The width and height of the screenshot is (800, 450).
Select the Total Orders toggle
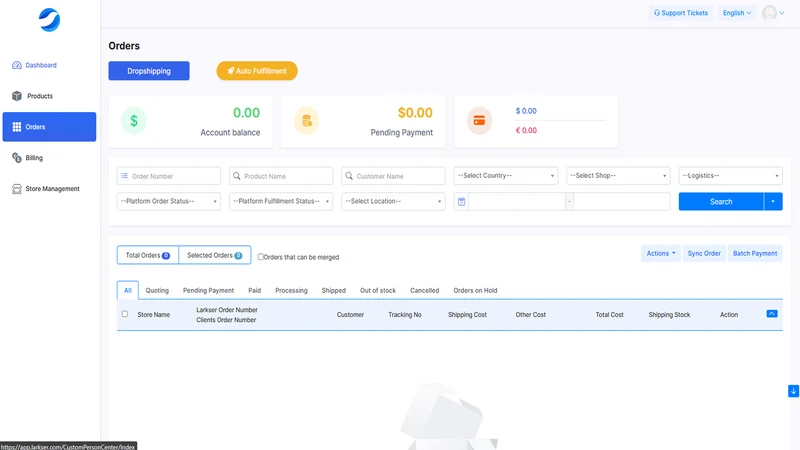coord(148,255)
